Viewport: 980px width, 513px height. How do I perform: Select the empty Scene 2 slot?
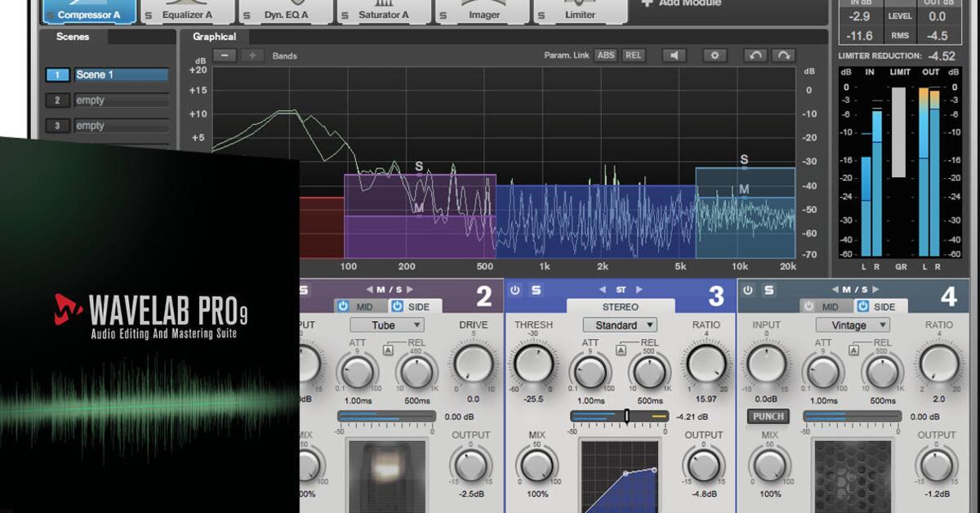coord(121,100)
